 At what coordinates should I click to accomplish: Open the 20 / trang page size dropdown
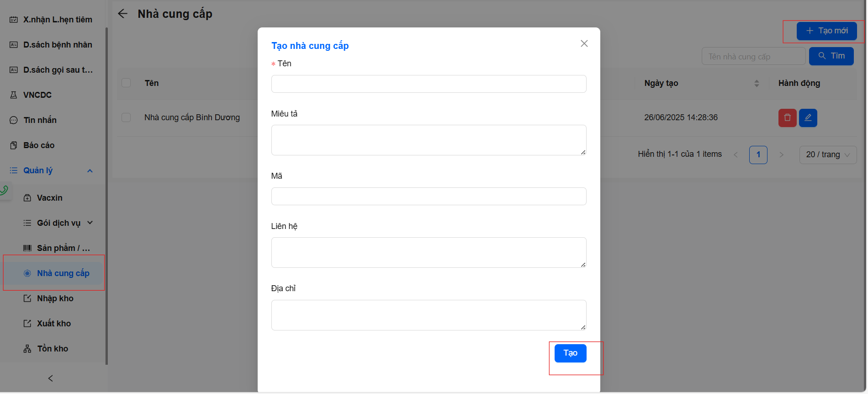tap(827, 155)
